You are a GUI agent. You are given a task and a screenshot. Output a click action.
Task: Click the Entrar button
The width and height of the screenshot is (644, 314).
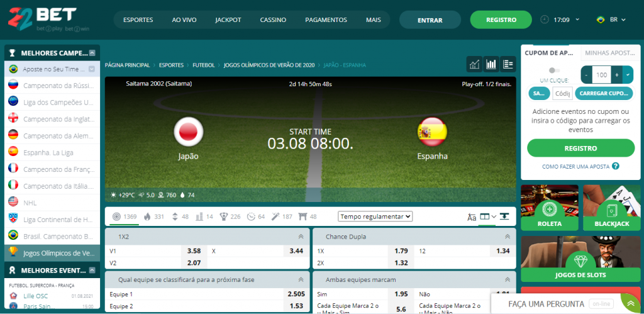tap(430, 20)
